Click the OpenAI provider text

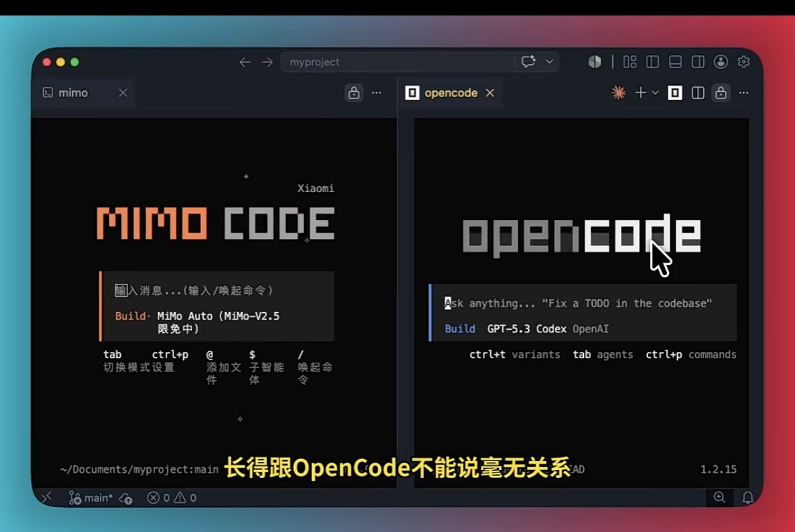591,328
